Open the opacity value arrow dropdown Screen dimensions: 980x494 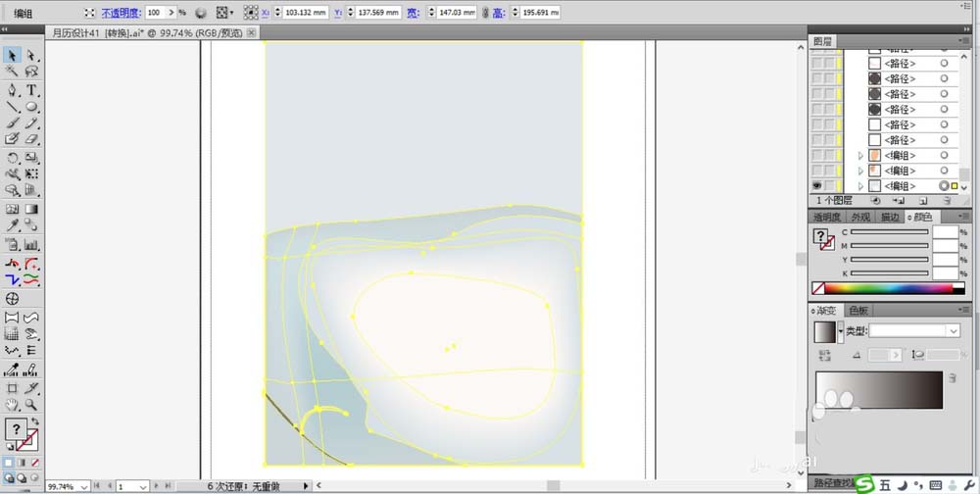(x=171, y=13)
